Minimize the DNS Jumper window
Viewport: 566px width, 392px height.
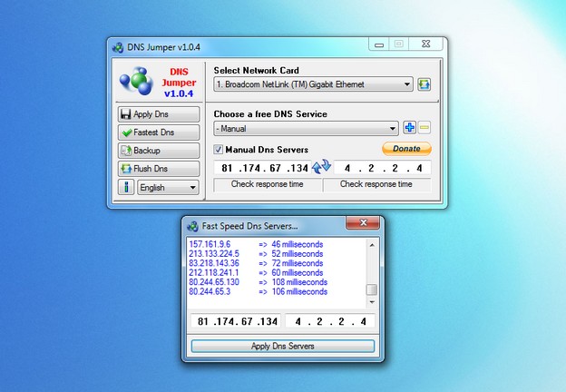click(x=379, y=44)
